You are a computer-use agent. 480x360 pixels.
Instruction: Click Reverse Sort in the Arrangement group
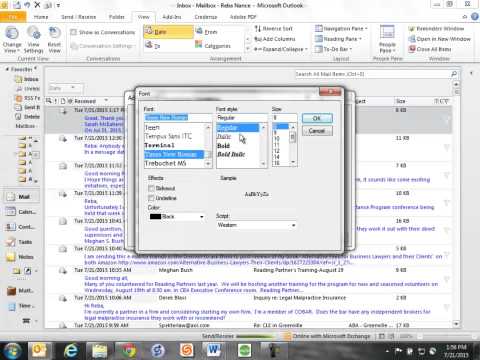point(274,29)
